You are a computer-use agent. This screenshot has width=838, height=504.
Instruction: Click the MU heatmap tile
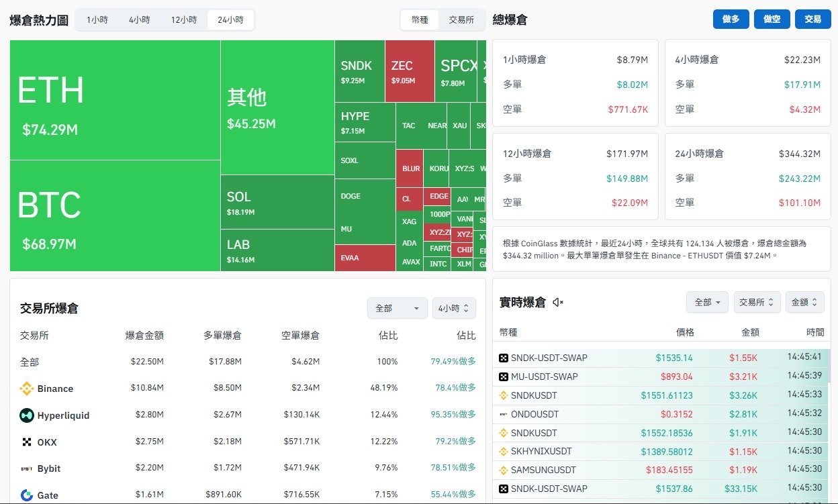(365, 229)
